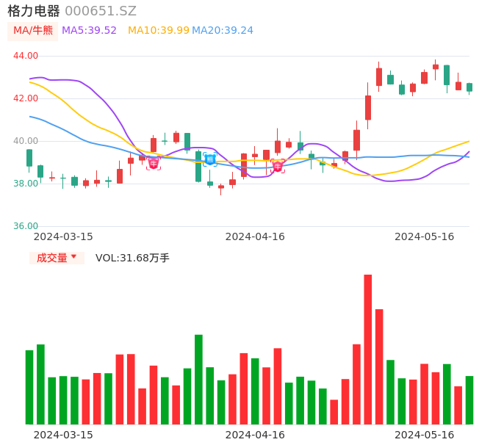Click the red triangle beside 成交量
The width and height of the screenshot is (504, 445).
(x=73, y=257)
